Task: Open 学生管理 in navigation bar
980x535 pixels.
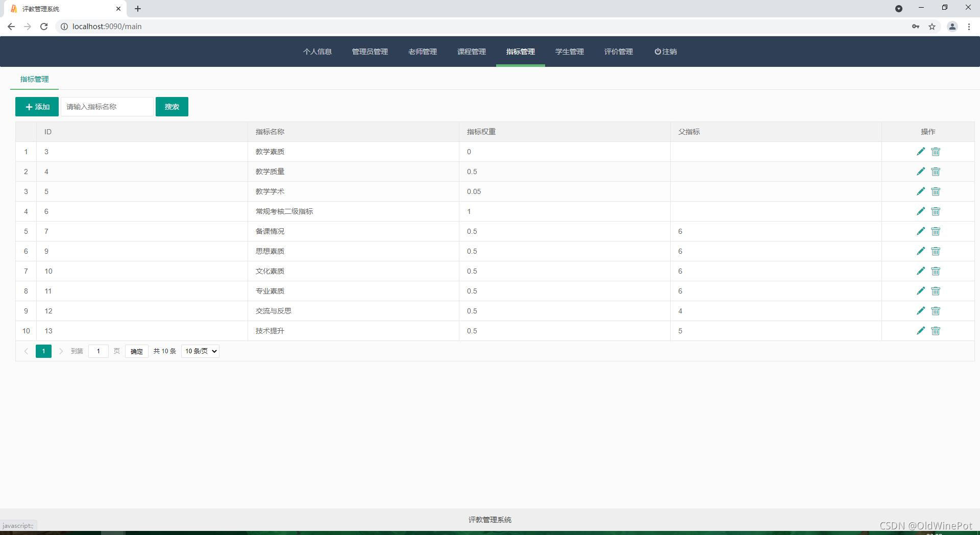Action: click(x=570, y=52)
